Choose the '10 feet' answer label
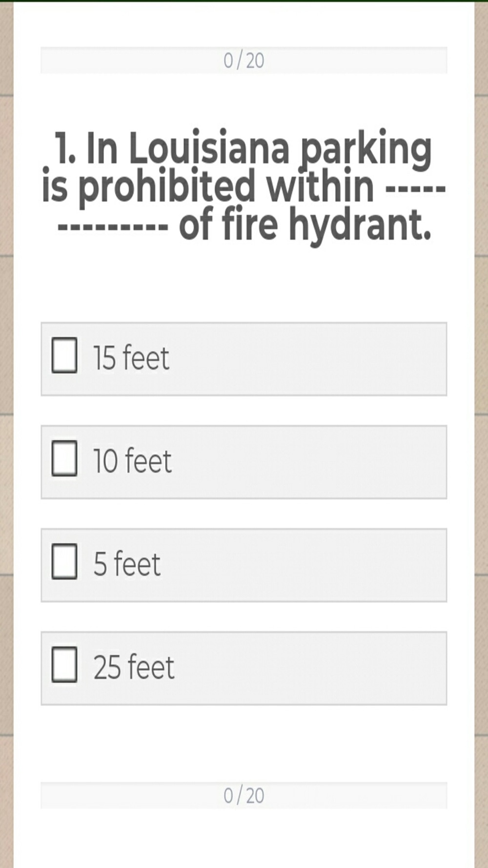Viewport: 488px width, 868px height. [132, 460]
